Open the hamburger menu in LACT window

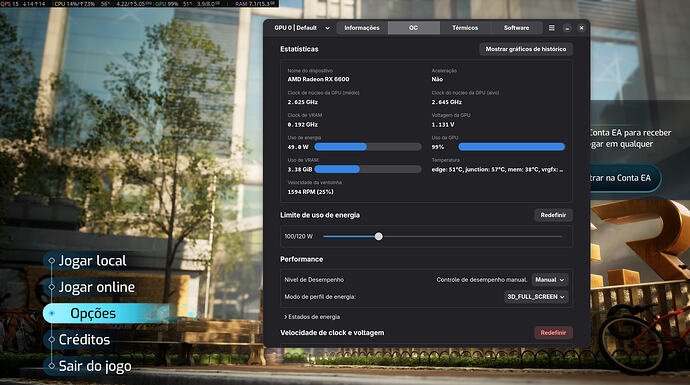(x=551, y=28)
